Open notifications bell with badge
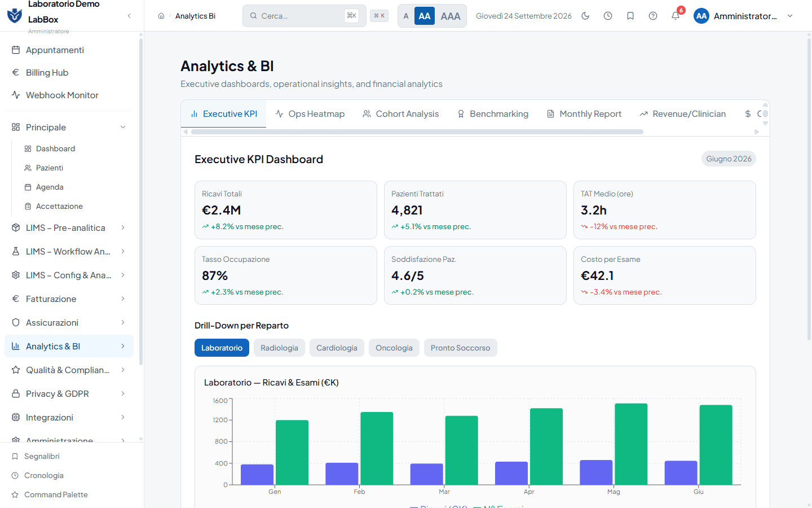Screen dimensions: 812x508 (676, 16)
